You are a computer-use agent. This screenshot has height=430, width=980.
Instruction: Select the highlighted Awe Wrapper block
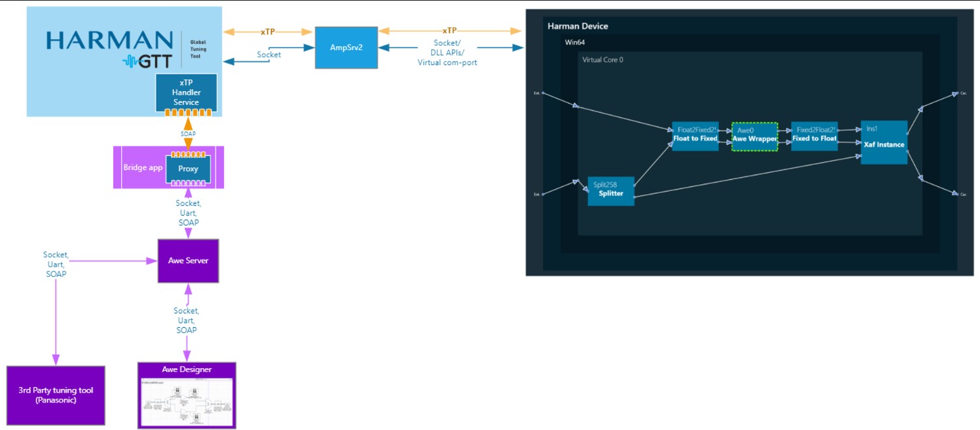[755, 137]
